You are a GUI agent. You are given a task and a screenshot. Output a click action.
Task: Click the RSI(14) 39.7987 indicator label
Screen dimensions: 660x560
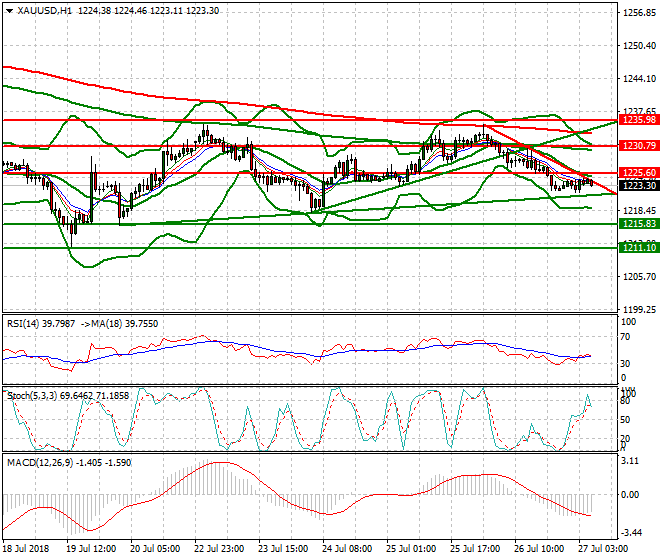41,324
